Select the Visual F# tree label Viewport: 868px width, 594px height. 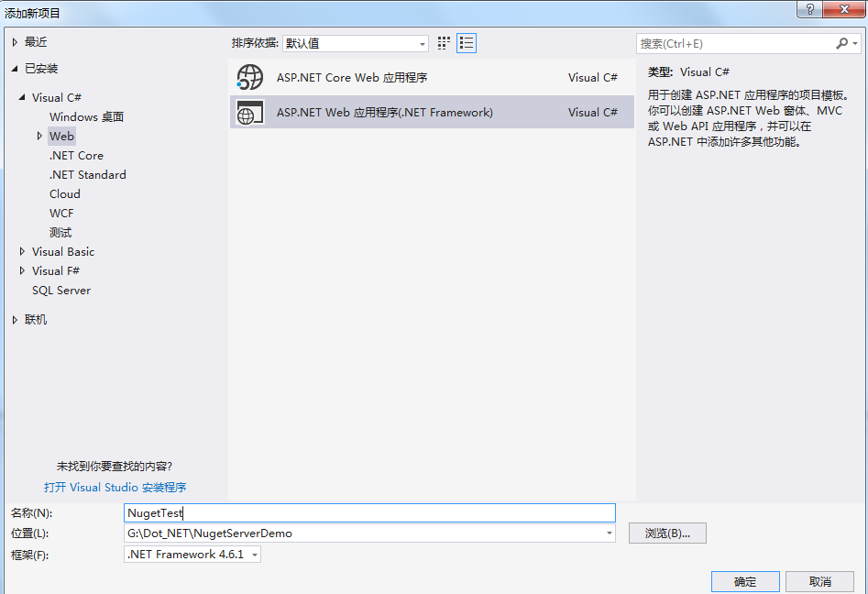[56, 271]
